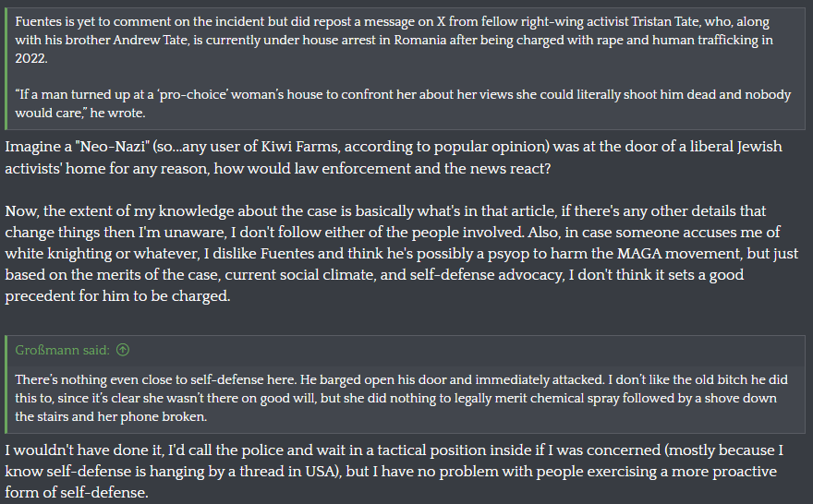Screen dimensions: 813x504
Task: Click the green left border of Großmann's quote block
Action: pyautogui.click(x=6, y=384)
